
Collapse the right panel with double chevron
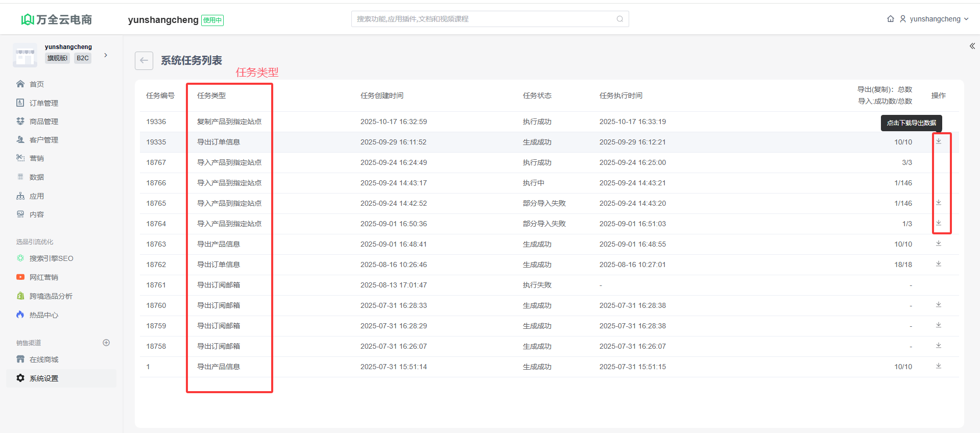click(x=972, y=46)
